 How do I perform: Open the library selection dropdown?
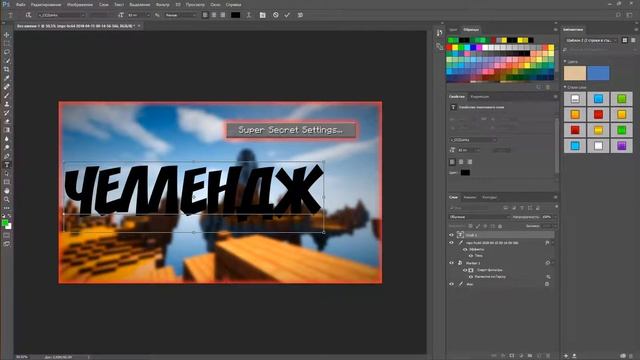(591, 40)
